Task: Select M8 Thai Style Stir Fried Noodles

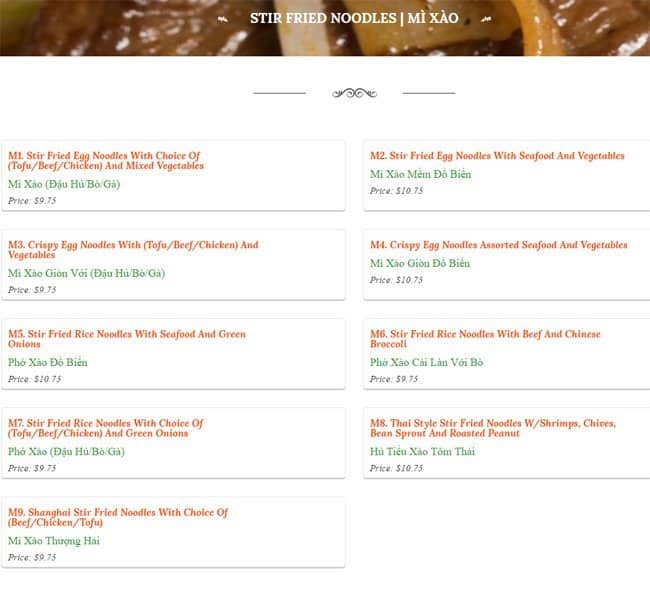Action: (492, 428)
